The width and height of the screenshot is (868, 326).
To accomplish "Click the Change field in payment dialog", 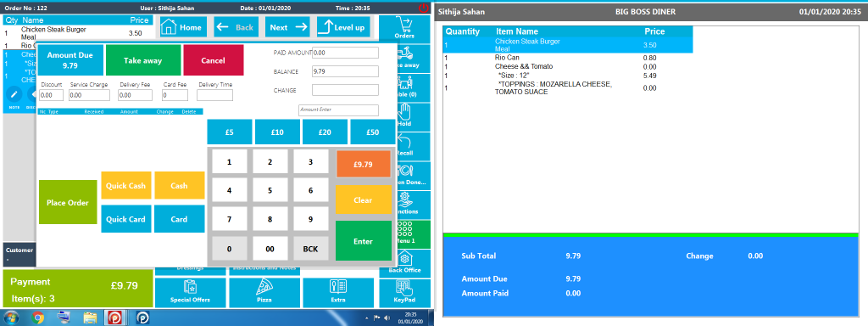I will coord(345,90).
